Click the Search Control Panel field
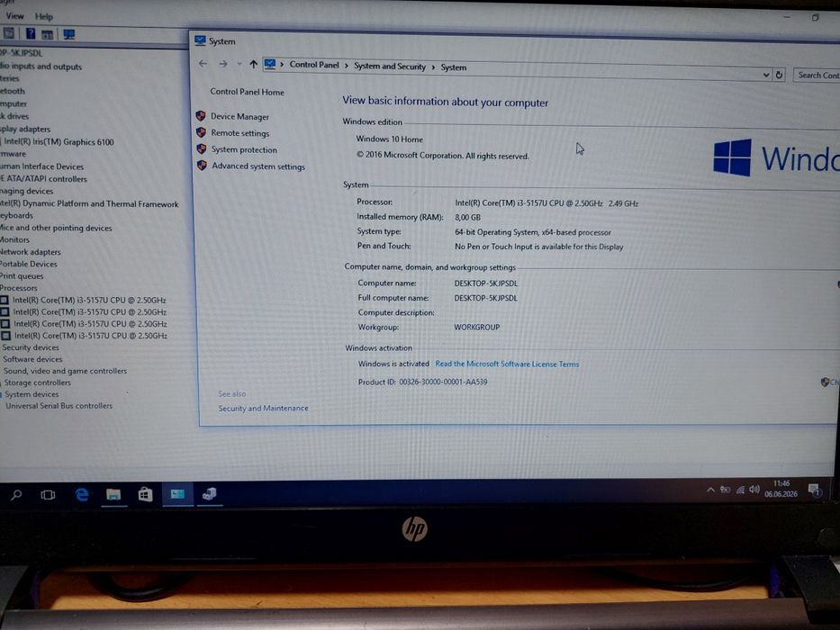The image size is (840, 630). 817,76
